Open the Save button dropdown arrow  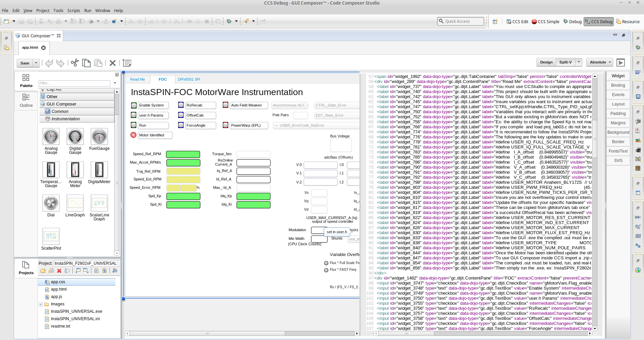36,63
